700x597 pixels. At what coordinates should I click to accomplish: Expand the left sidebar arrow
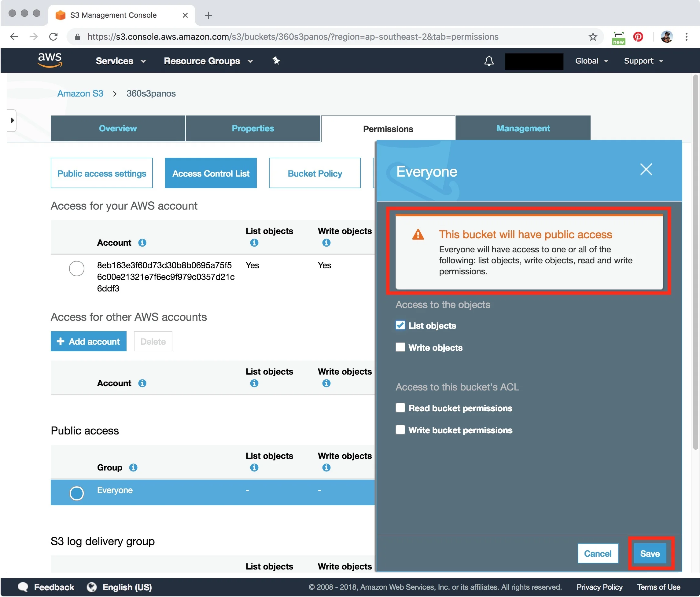click(12, 120)
